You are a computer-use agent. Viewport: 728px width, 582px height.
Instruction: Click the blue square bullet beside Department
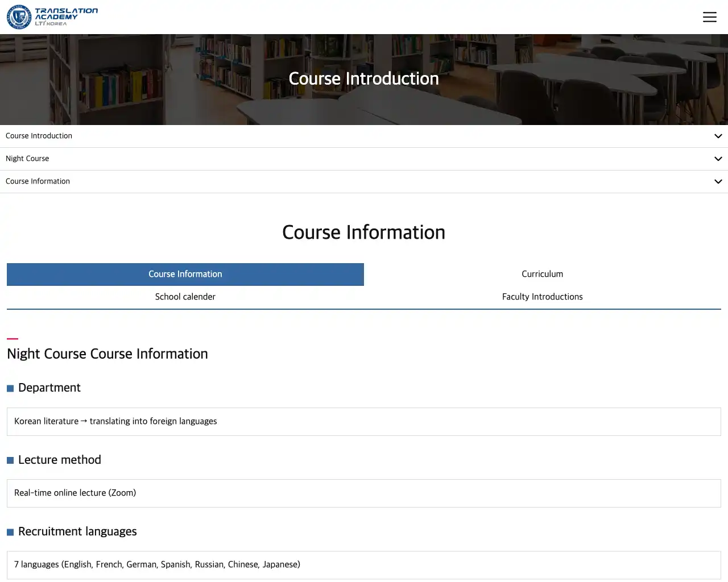(x=10, y=388)
